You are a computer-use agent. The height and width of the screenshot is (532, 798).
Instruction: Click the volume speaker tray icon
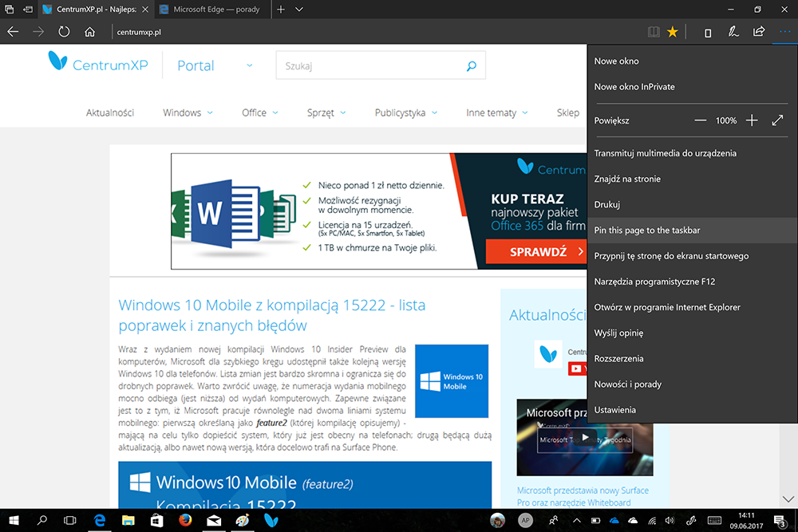(x=670, y=520)
